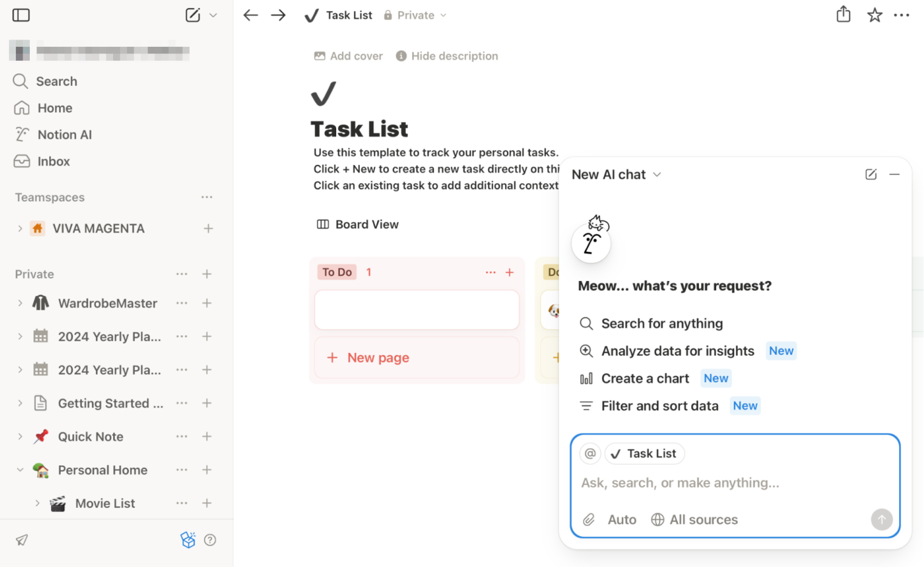Click the send arrow button
Image resolution: width=924 pixels, height=567 pixels.
881,520
